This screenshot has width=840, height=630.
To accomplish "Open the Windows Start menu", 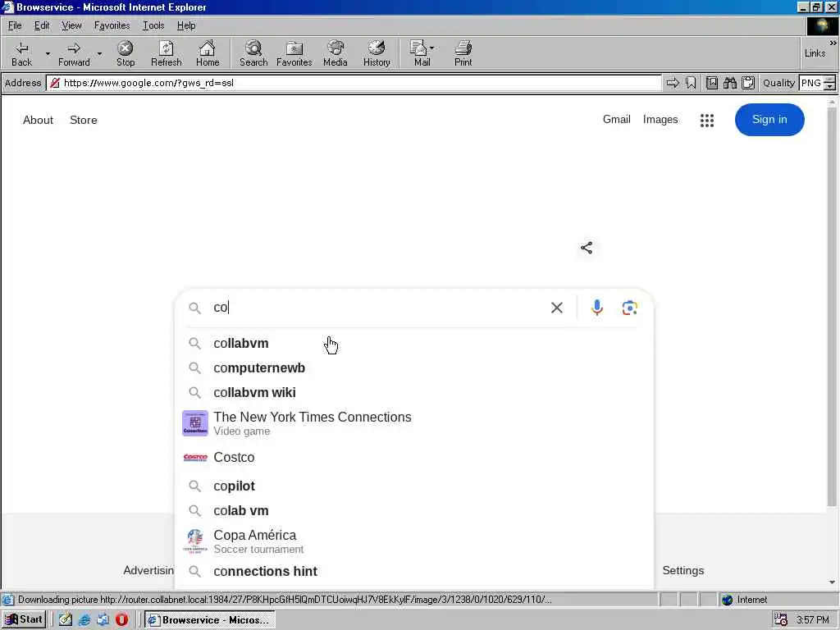I will [x=24, y=620].
